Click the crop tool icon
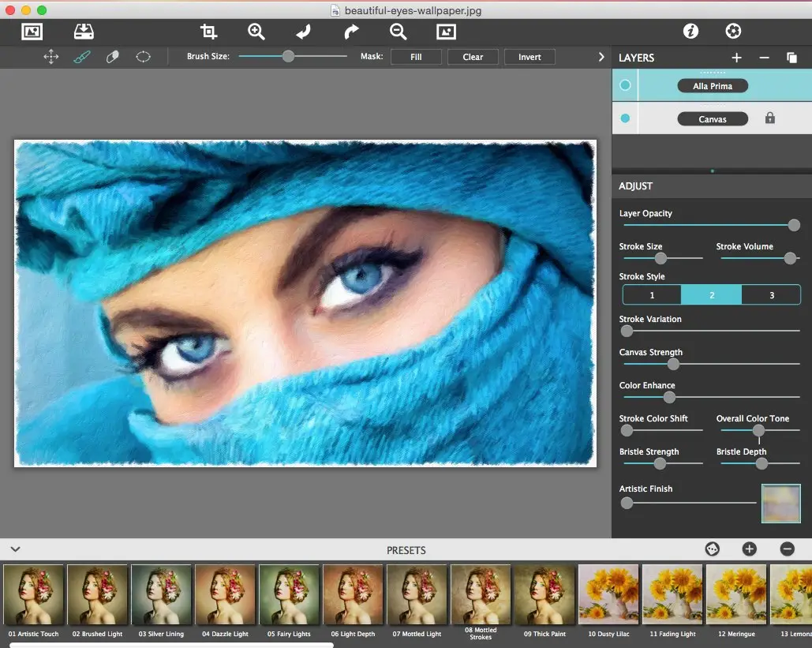Screen dimensions: 812x648 (x=208, y=32)
